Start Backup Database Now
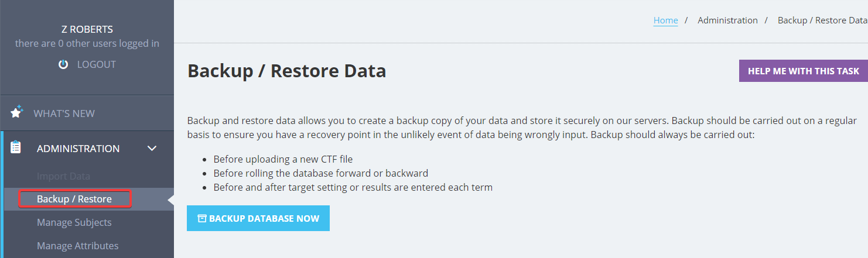 [x=258, y=218]
